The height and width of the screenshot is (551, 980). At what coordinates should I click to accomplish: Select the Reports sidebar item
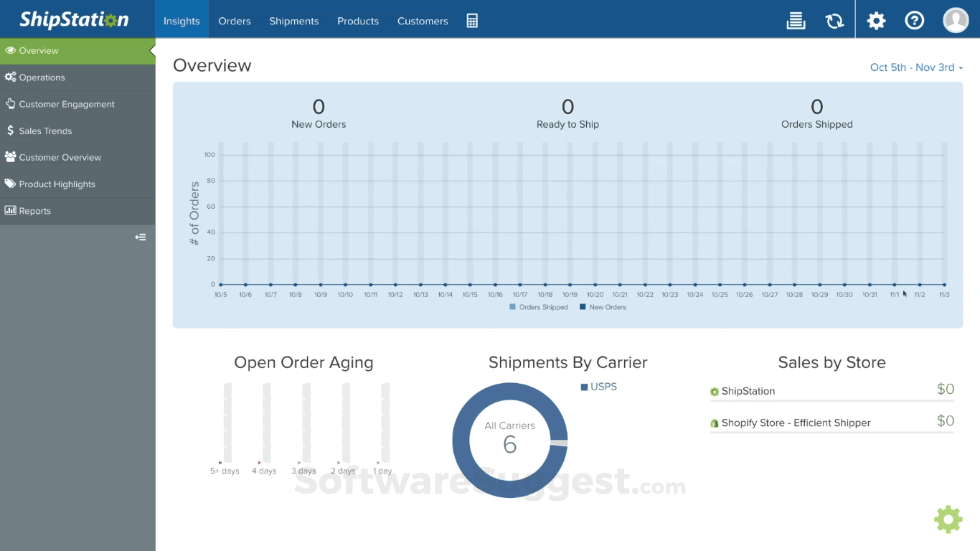pyautogui.click(x=32, y=210)
